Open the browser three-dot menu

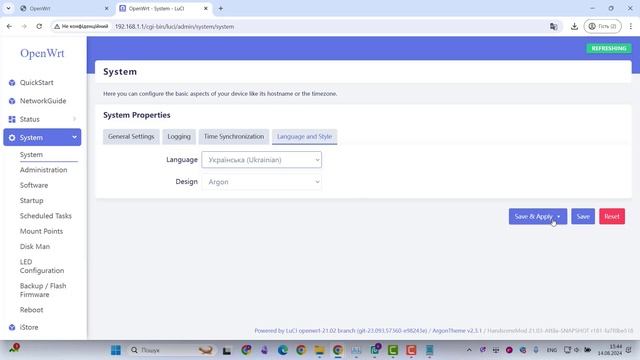(631, 26)
